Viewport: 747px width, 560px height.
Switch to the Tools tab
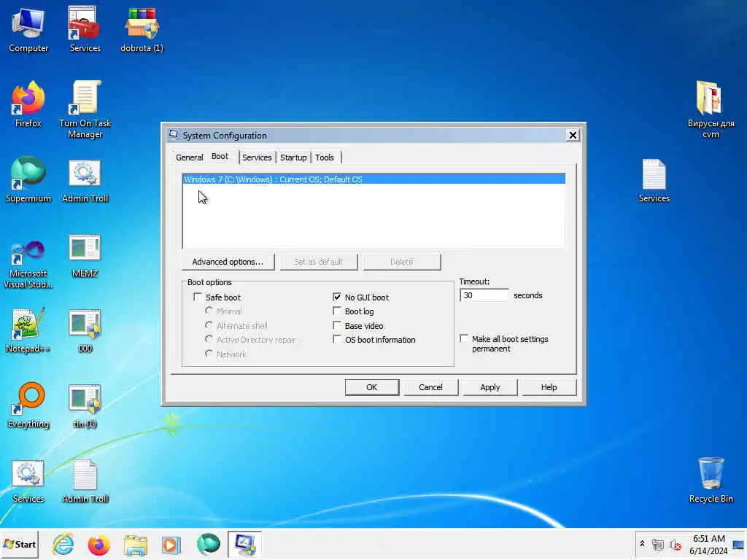coord(325,157)
